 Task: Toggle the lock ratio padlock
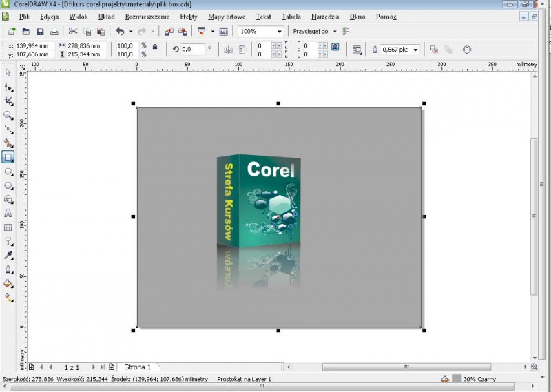coord(155,47)
